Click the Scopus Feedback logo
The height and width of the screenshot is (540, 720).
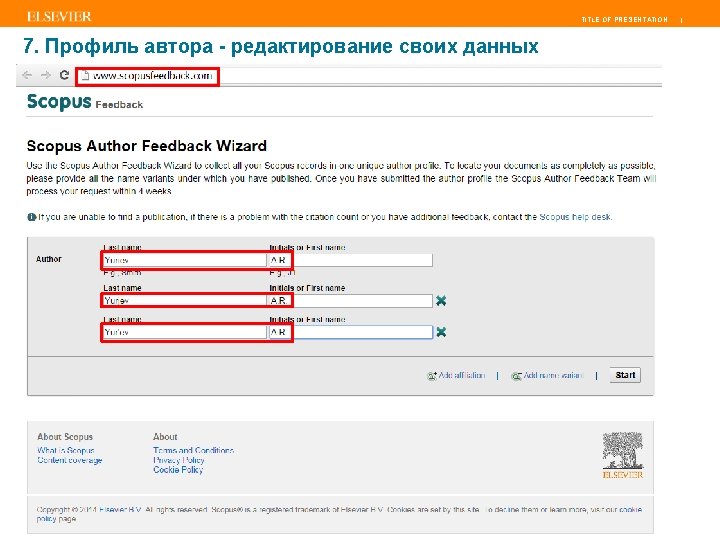pos(85,101)
